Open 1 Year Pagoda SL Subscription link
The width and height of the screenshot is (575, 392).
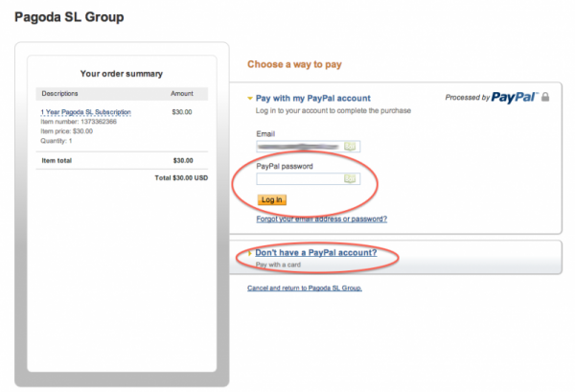pos(85,112)
